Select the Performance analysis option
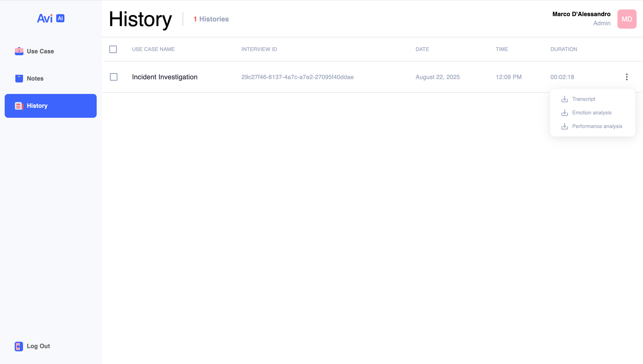Image resolution: width=643 pixels, height=364 pixels. [x=597, y=126]
